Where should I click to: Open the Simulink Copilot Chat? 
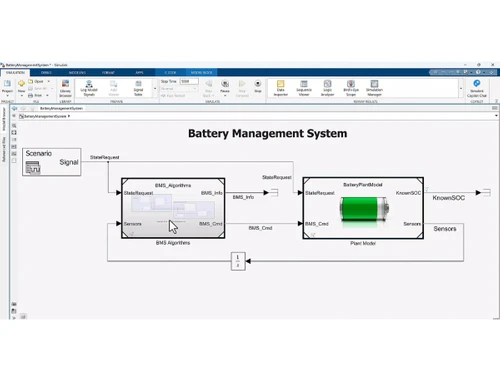pos(477,88)
